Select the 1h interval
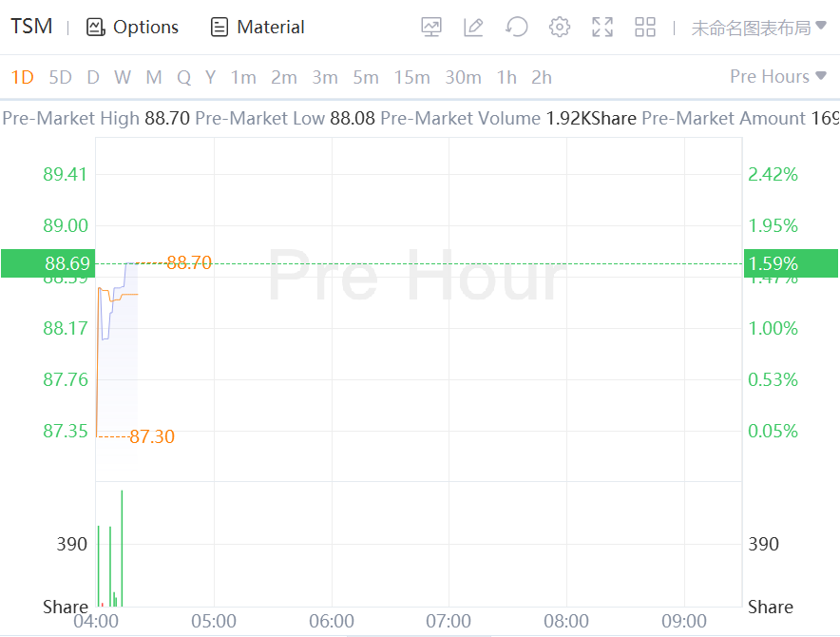840x637 pixels. (x=506, y=78)
